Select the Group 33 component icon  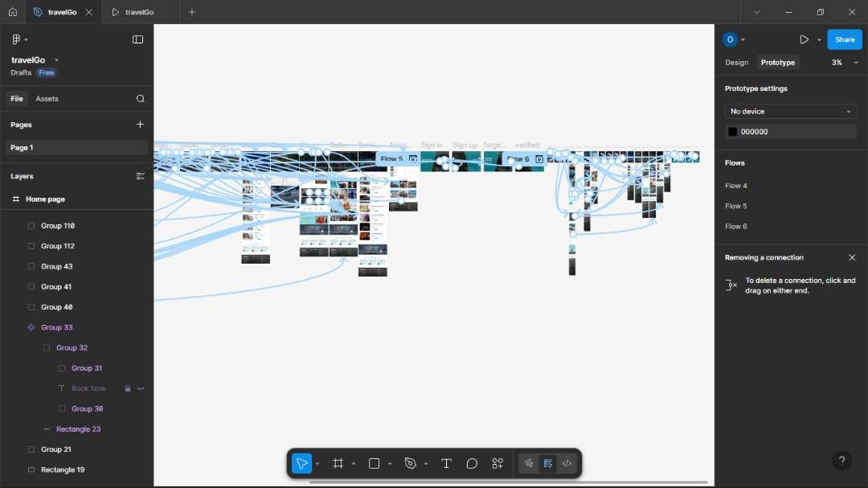31,327
